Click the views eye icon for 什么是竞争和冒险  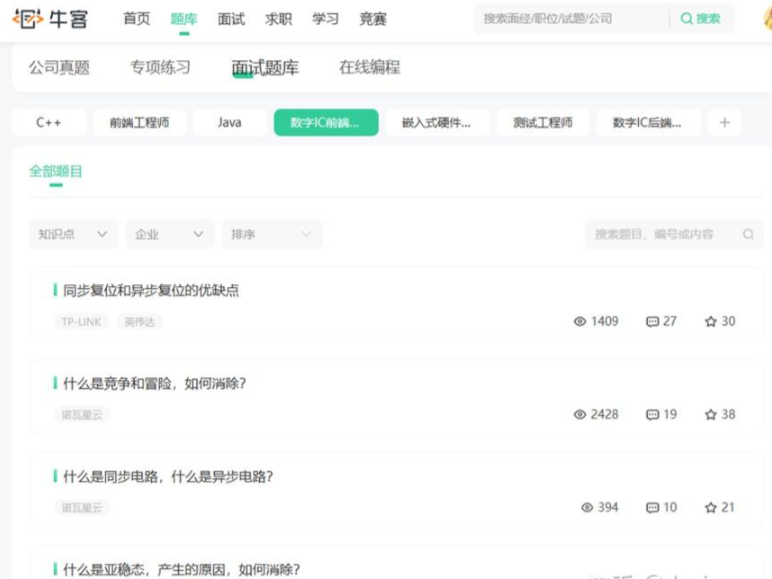click(x=580, y=415)
